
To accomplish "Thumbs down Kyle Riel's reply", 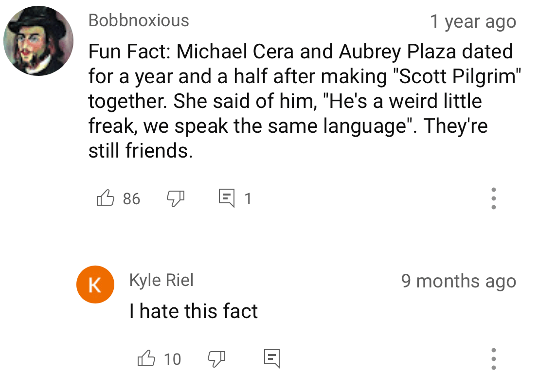I will (x=216, y=359).
